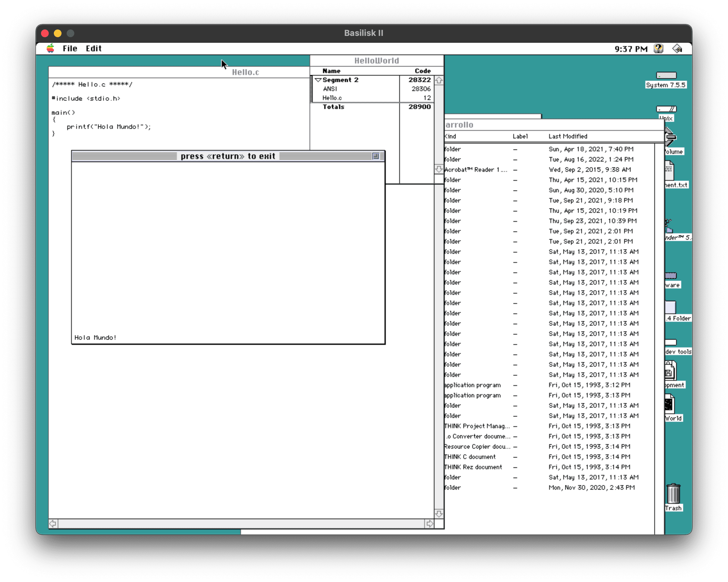This screenshot has height=582, width=728.
Task: Open the Apple menu
Action: point(50,48)
